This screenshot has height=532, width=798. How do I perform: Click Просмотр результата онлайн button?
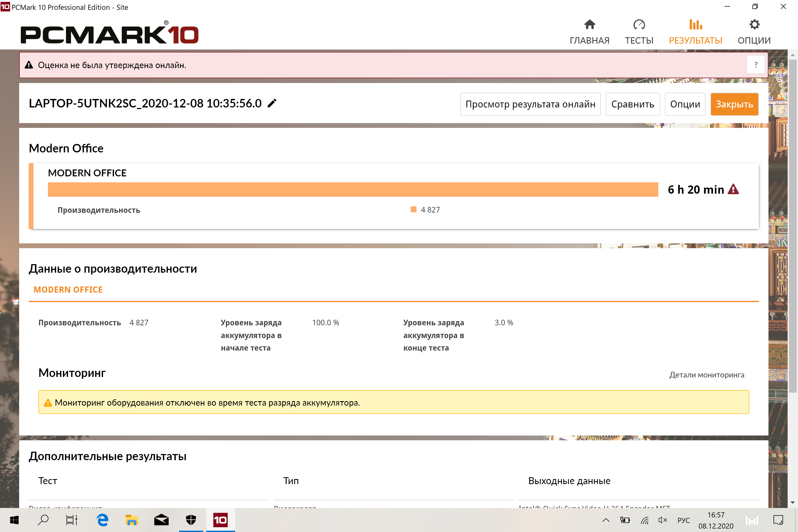[x=530, y=104]
